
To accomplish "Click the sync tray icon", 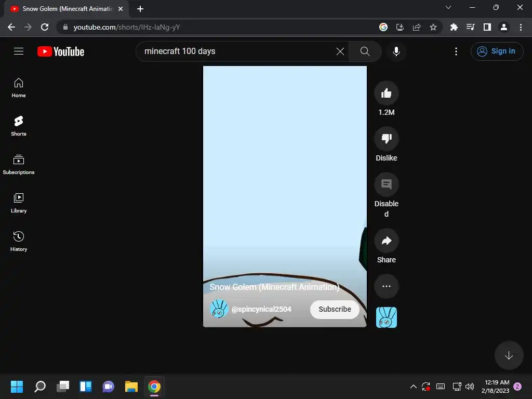I will [x=426, y=387].
